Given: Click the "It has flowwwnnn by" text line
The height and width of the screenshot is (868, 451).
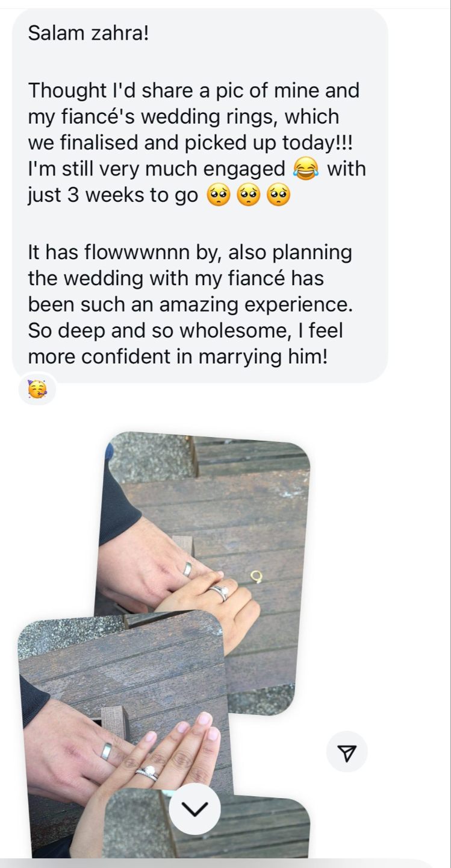Looking at the screenshot, I should point(190,253).
